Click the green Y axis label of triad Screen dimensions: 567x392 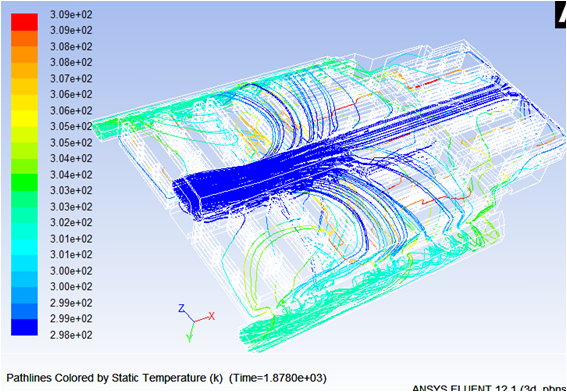pyautogui.click(x=189, y=338)
